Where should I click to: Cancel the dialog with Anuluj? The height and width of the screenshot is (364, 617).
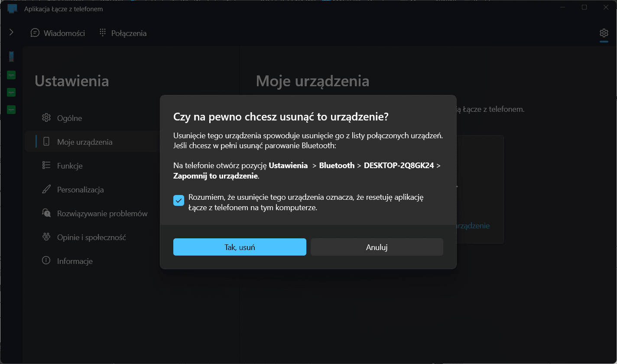point(377,247)
